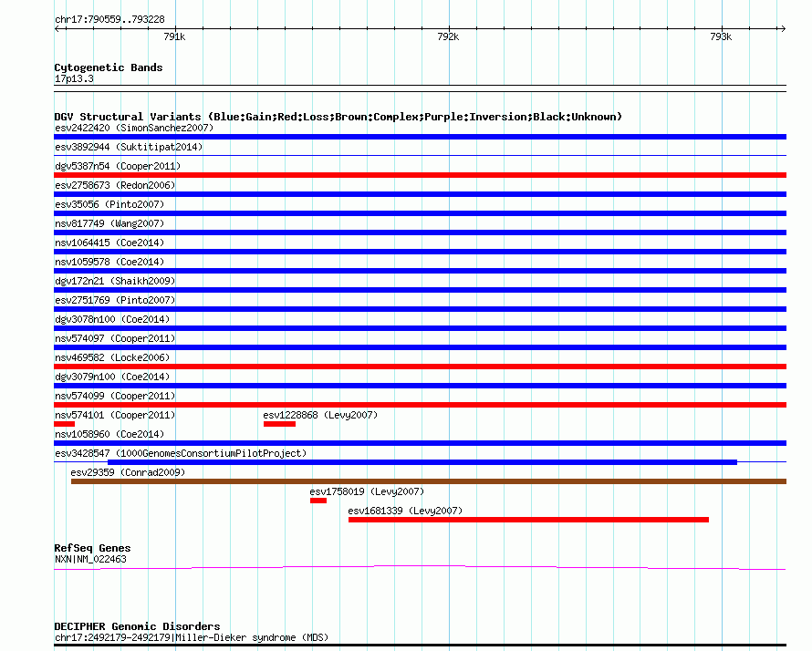Click the dgv5387n54 (Cooper2011) variant label
The height and width of the screenshot is (651, 812).
point(118,166)
